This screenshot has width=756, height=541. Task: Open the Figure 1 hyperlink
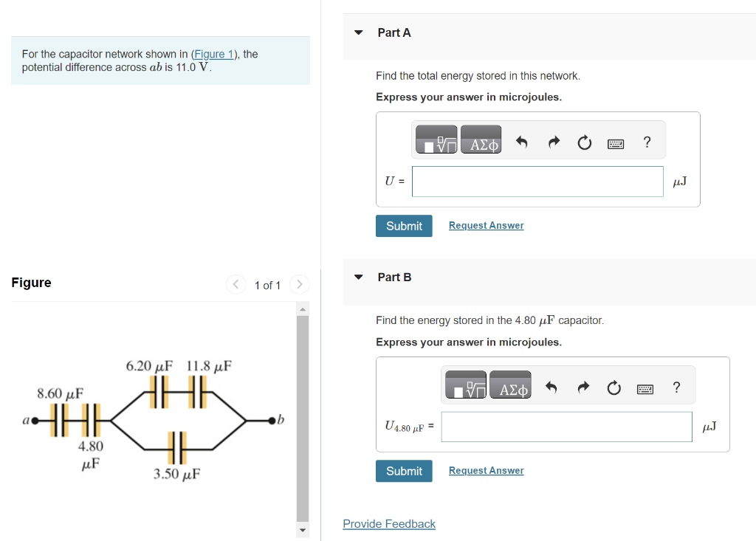[x=214, y=53]
